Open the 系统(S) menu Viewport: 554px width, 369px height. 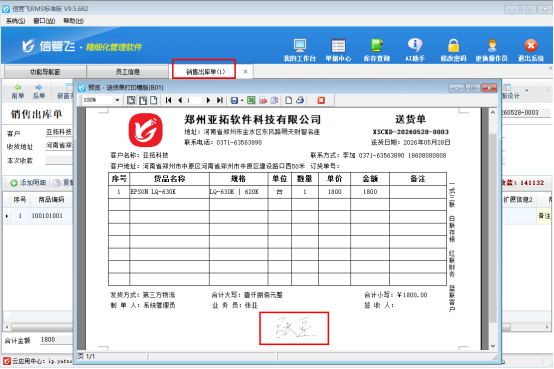tap(15, 21)
